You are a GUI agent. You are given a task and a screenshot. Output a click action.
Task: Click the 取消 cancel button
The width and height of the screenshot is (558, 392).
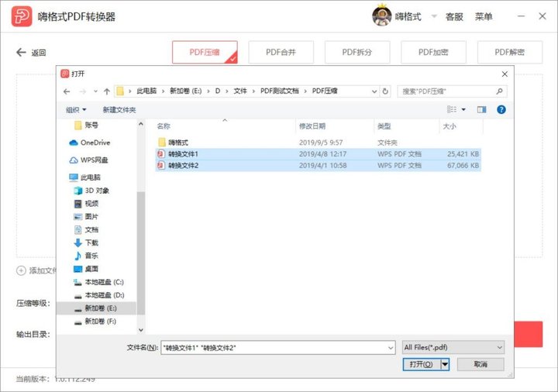click(x=480, y=364)
